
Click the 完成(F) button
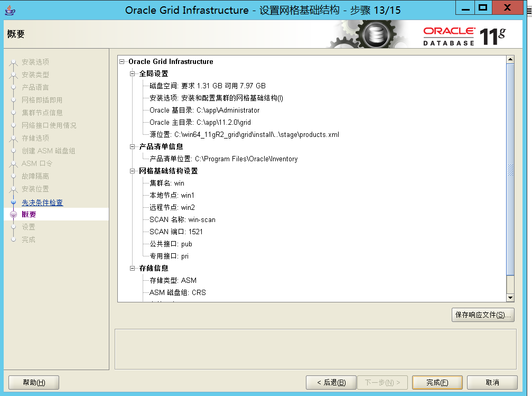(x=437, y=382)
